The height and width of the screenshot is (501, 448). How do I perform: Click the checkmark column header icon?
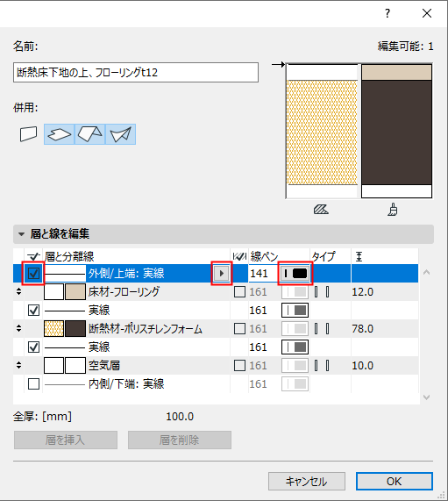33,256
